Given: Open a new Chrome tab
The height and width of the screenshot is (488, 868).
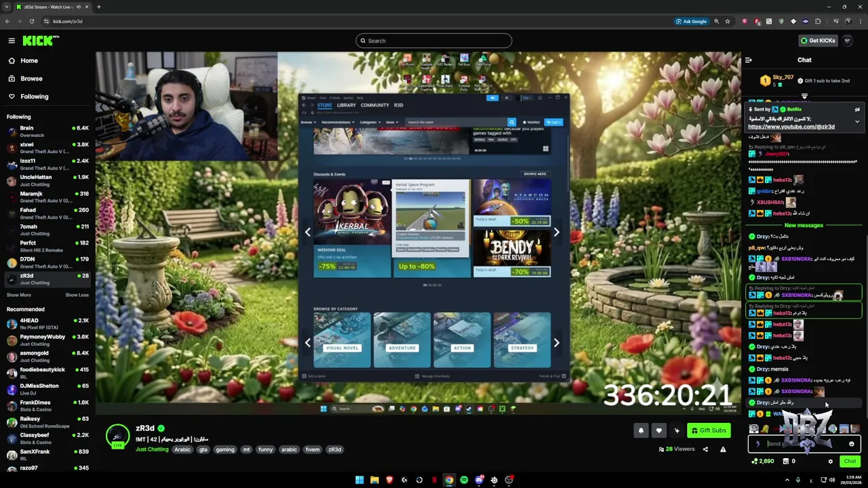Looking at the screenshot, I should click(x=98, y=7).
